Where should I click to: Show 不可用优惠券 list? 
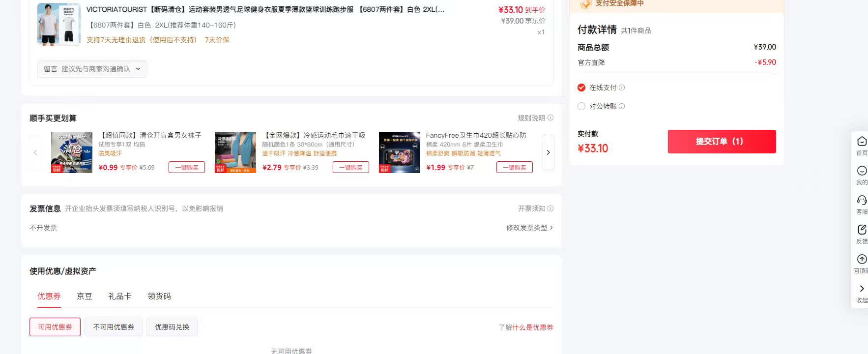point(114,327)
